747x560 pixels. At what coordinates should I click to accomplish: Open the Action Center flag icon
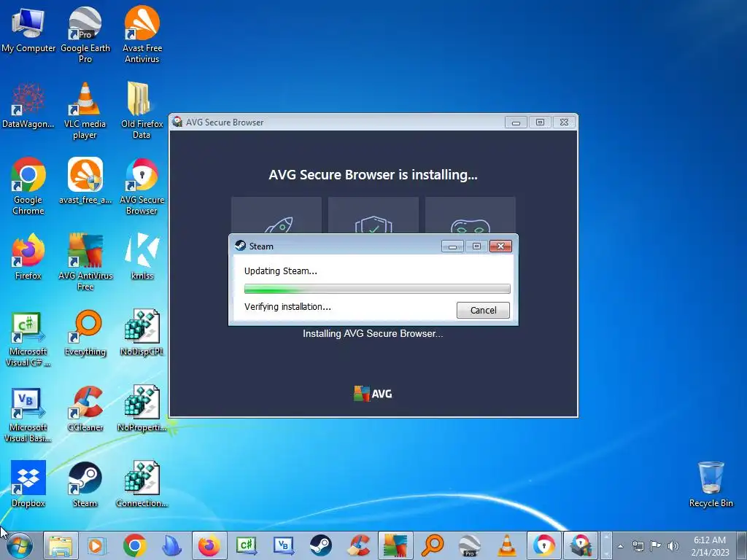[656, 546]
